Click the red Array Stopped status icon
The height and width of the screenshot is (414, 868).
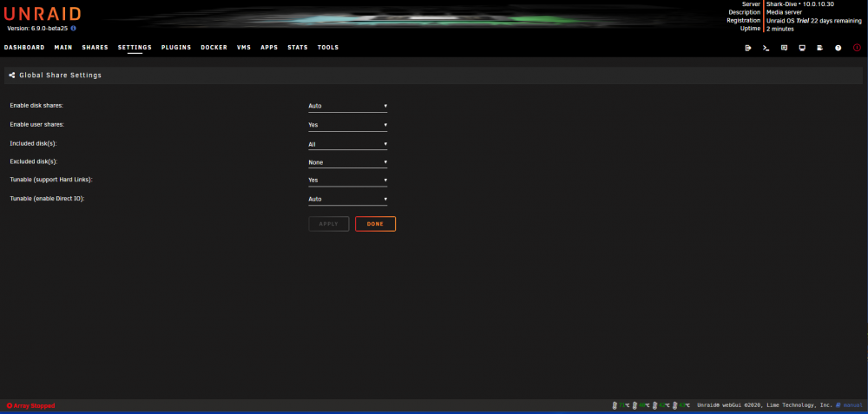click(9, 405)
